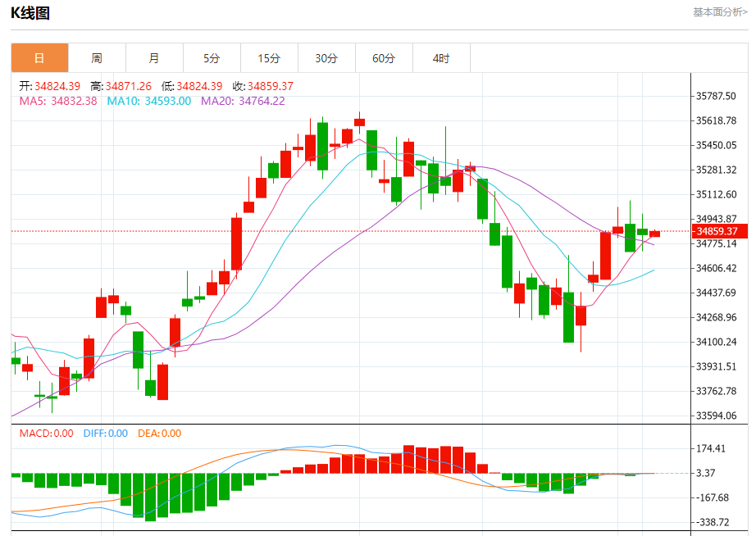
Task: Click the 35112.60 axis label
Action: (x=716, y=194)
